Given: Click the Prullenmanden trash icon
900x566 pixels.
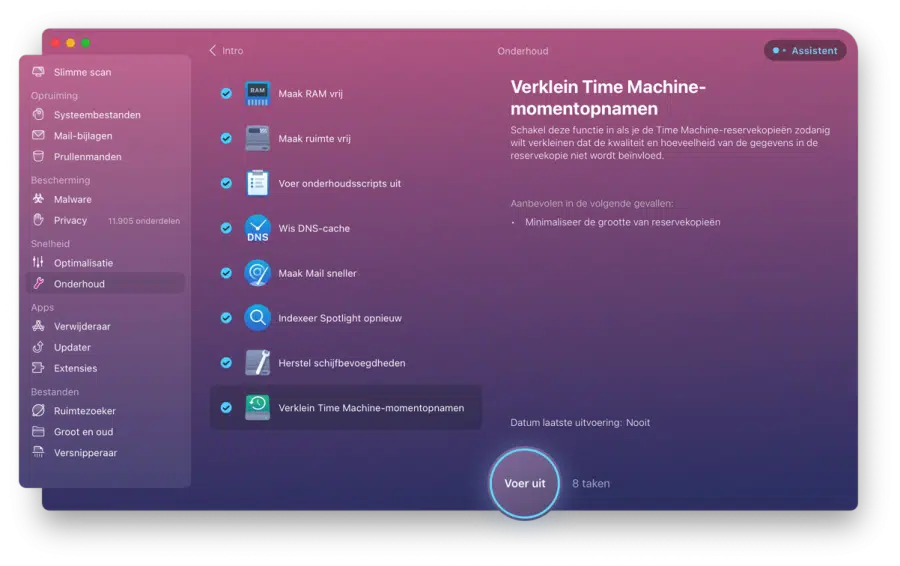Looking at the screenshot, I should (x=38, y=156).
